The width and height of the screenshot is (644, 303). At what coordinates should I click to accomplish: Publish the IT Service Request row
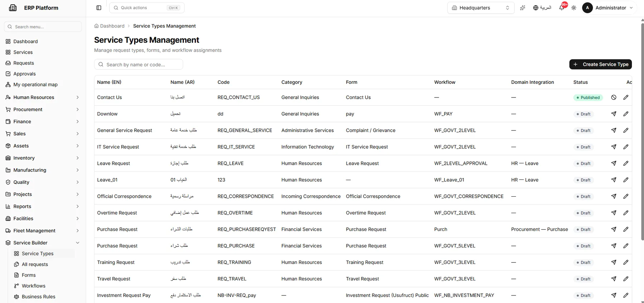click(614, 147)
